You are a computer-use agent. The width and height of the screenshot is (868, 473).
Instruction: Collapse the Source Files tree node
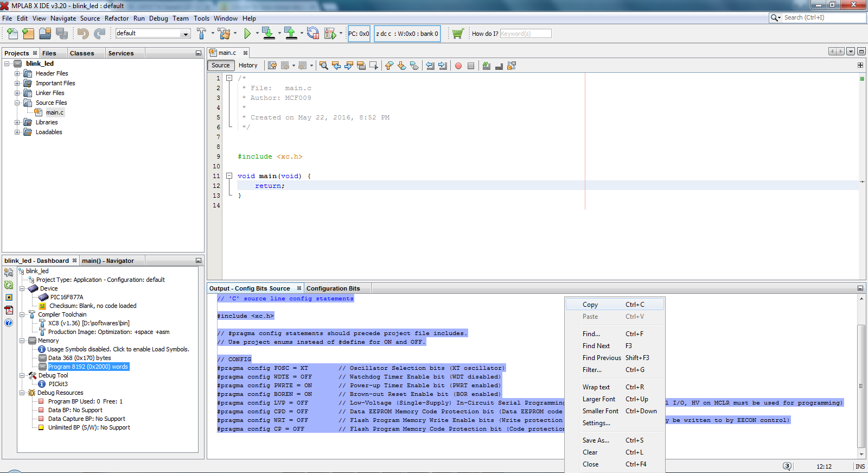[x=17, y=103]
